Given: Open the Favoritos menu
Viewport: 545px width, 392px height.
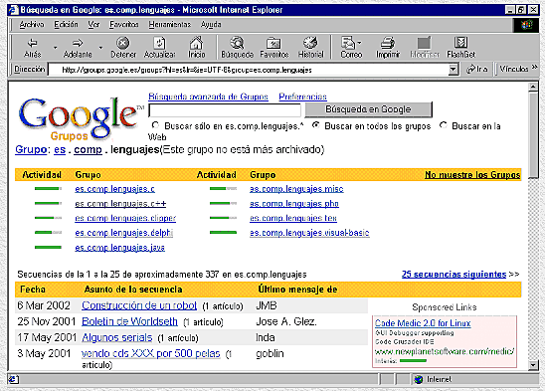Looking at the screenshot, I should [123, 24].
